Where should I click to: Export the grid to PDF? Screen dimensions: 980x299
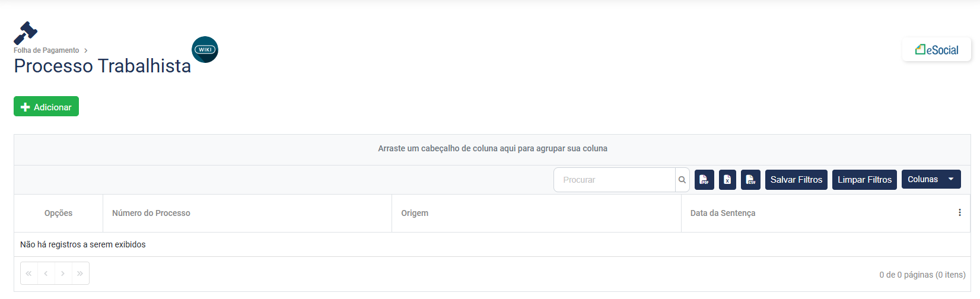coord(704,180)
